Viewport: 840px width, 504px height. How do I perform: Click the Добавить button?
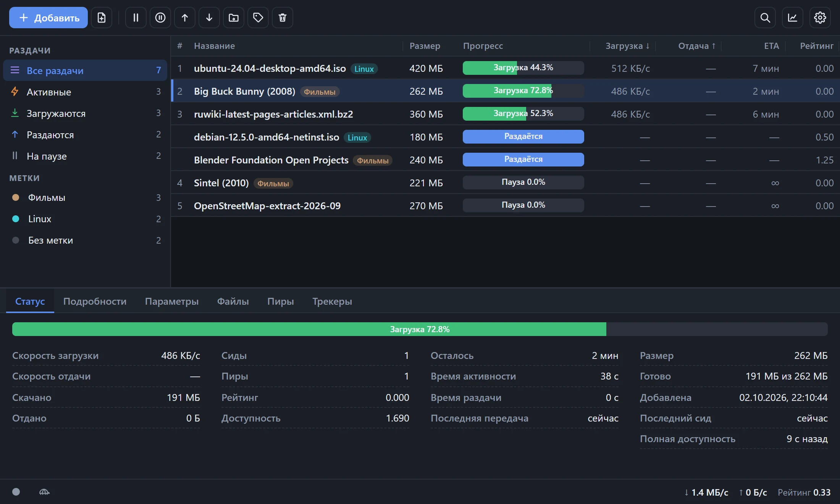pyautogui.click(x=48, y=18)
